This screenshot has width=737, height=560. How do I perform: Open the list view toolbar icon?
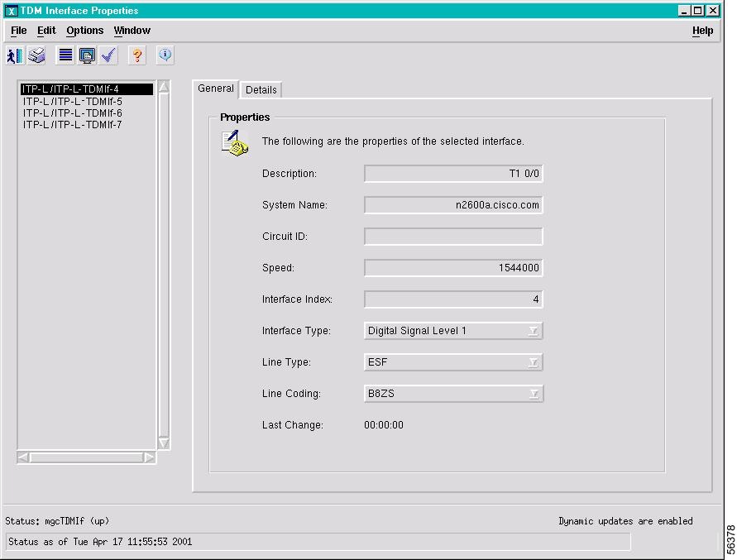(64, 55)
